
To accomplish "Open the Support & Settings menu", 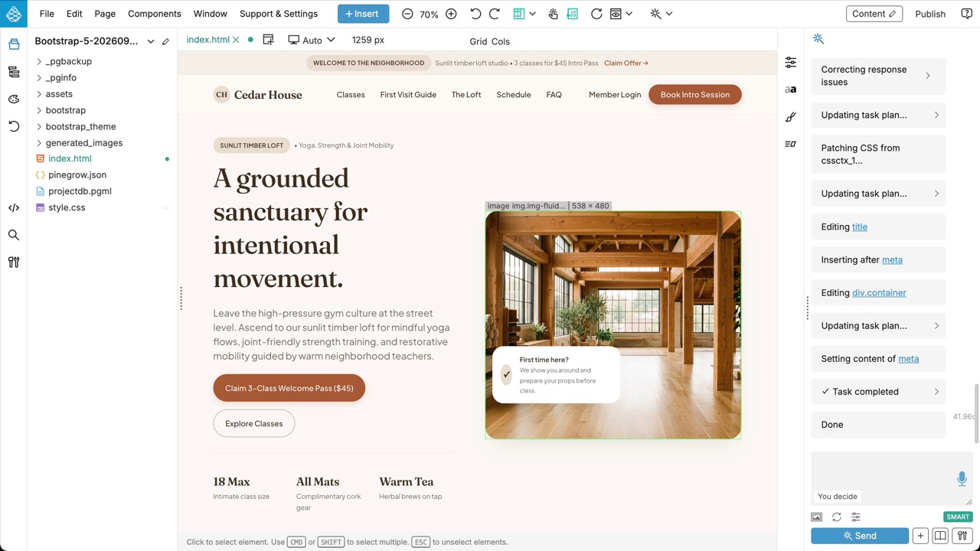I will (279, 14).
